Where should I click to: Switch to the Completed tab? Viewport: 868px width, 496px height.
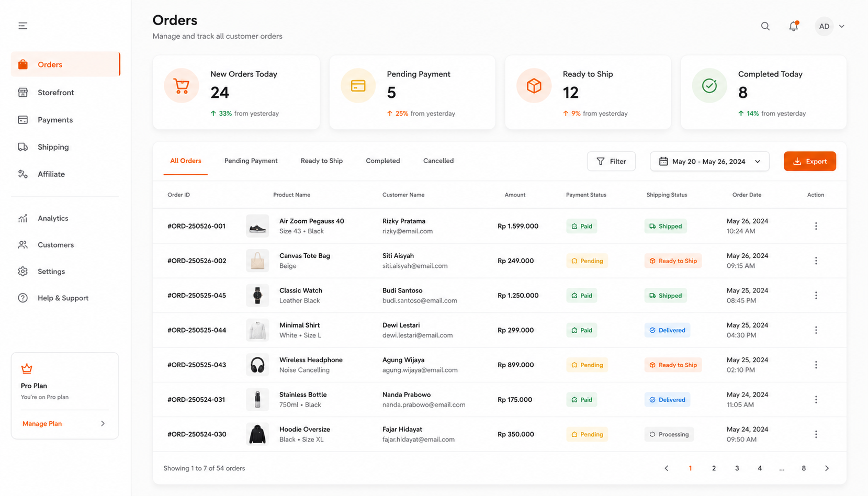click(383, 161)
